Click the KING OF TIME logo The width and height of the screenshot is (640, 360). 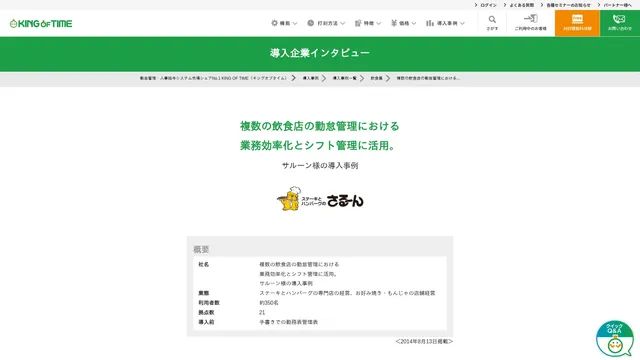[41, 24]
